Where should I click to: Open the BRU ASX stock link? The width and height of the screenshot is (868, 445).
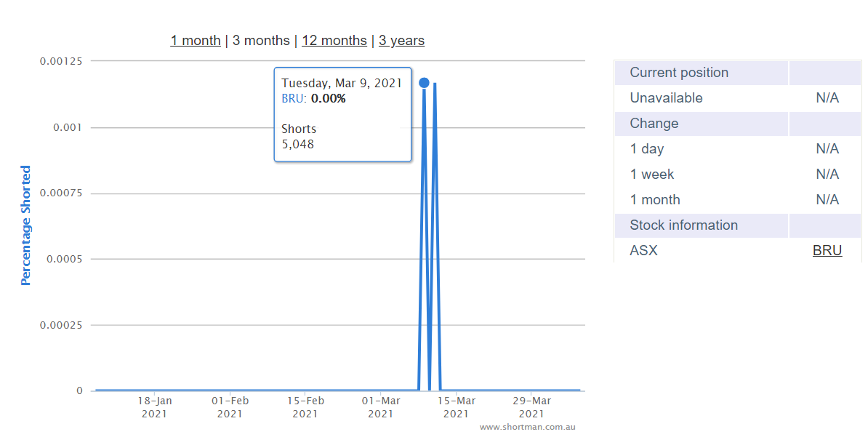tap(827, 250)
